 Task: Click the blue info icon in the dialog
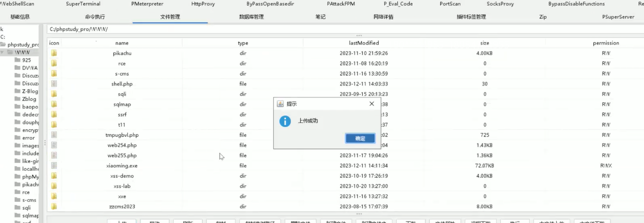(x=285, y=121)
